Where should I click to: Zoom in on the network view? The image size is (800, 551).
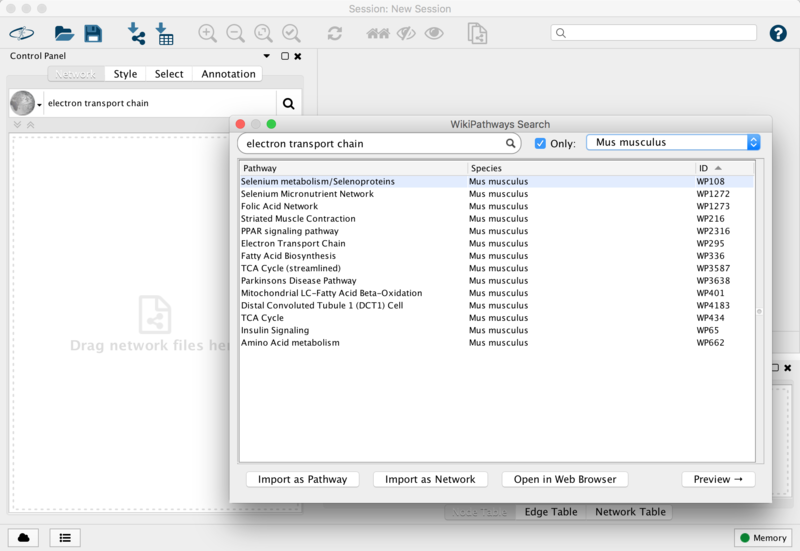(x=207, y=34)
